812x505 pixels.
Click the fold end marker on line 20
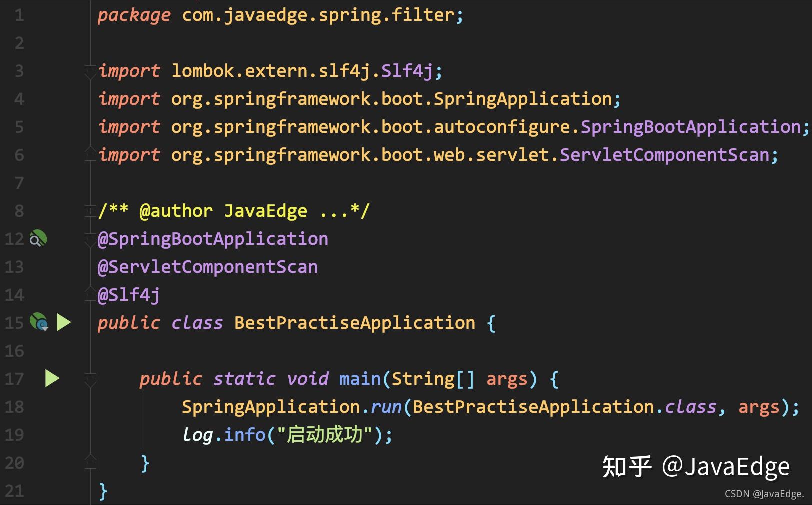[x=90, y=462]
